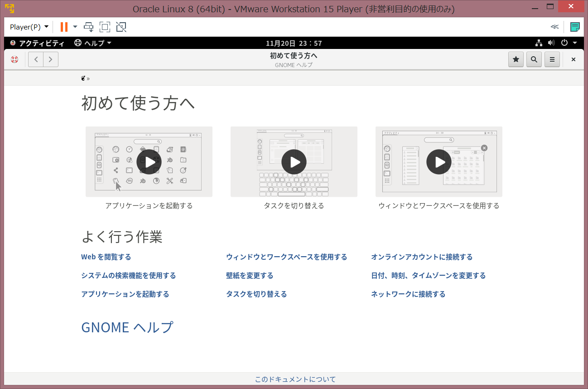The height and width of the screenshot is (389, 588).
Task: Expand the dropdown arrow beside the pause button
Action: [75, 27]
